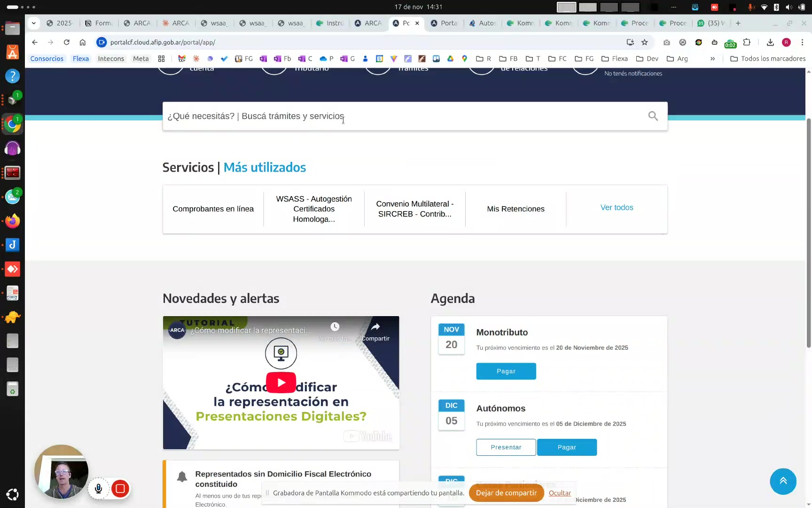Screen dimensions: 812x508
Task: Click the Ocultar link
Action: pos(560,493)
